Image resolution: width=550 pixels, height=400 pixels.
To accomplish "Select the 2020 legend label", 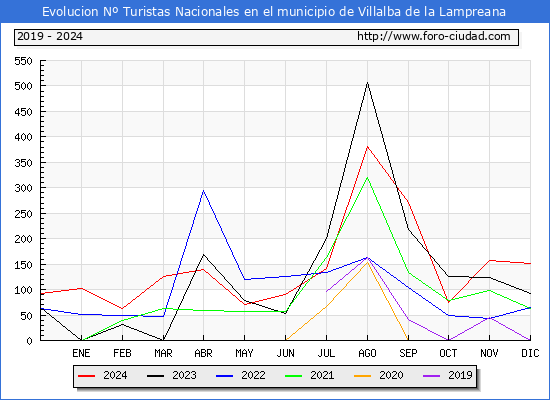I will coord(391,375).
